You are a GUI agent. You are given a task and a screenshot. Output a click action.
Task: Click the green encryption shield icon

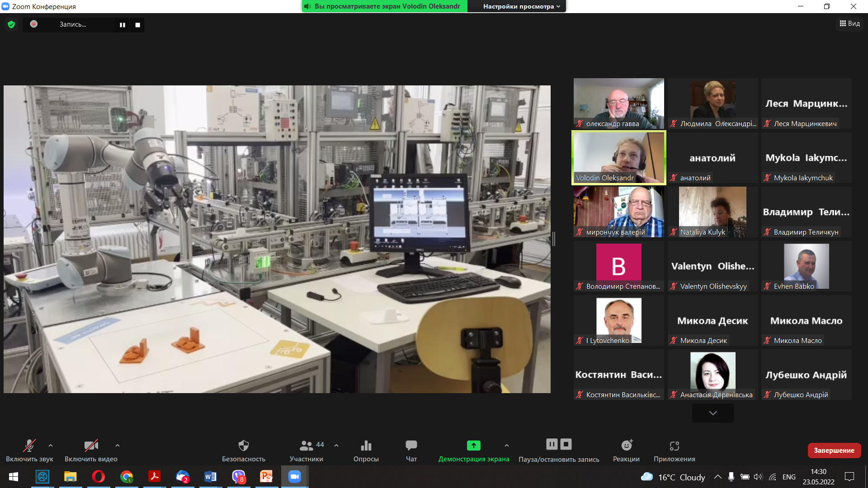point(11,24)
